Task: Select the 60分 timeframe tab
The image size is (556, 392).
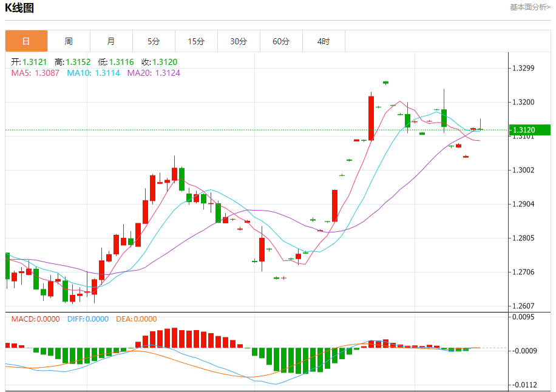Action: (x=281, y=41)
